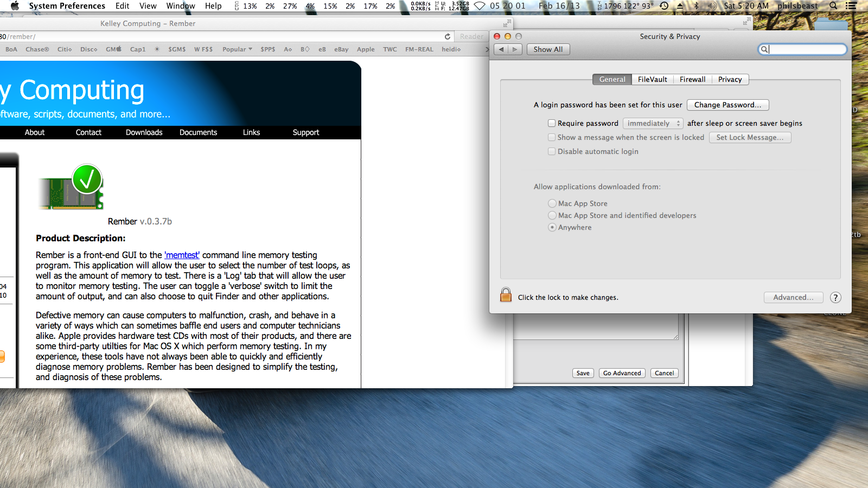Select Mac App Store and identified developers
The height and width of the screenshot is (488, 868).
coord(552,215)
